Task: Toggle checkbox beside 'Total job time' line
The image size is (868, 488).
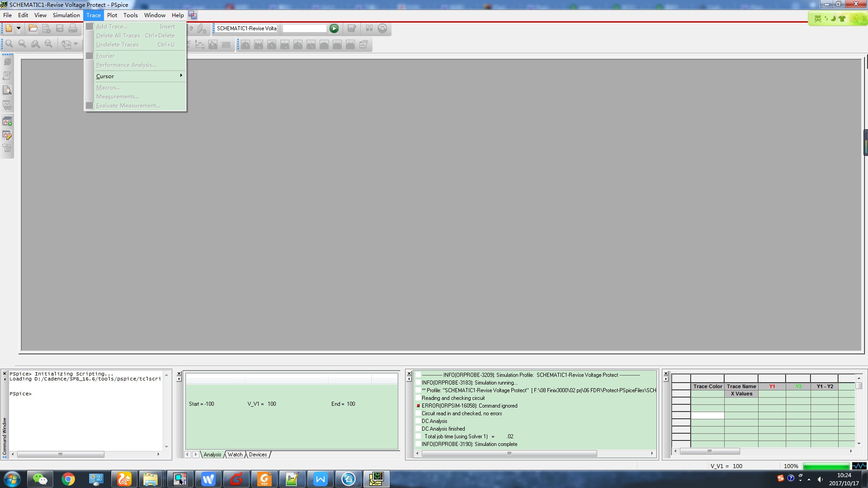Action: 418,436
